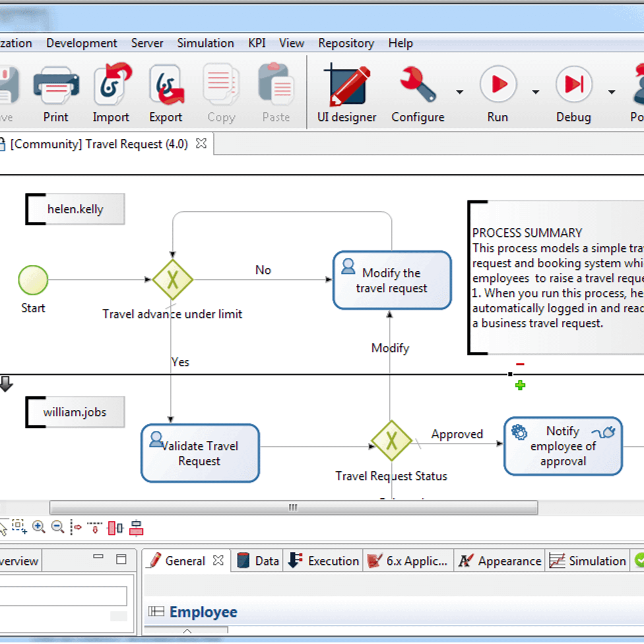
Task: Switch to the Appearance tab
Action: pyautogui.click(x=500, y=561)
